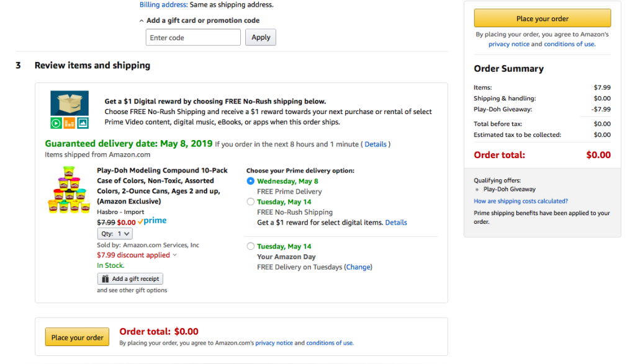This screenshot has width=635, height=364.
Task: Click the orange digital music icon
Action: click(70, 123)
